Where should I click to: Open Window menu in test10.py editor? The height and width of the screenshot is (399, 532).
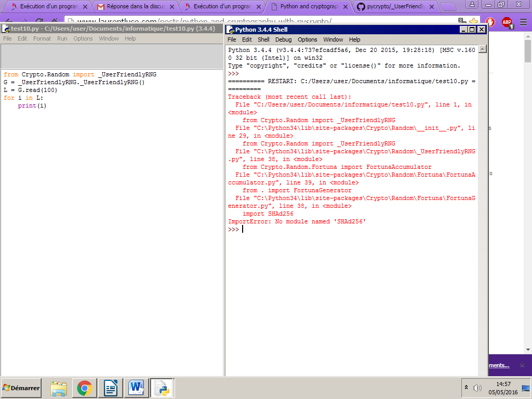pyautogui.click(x=109, y=38)
